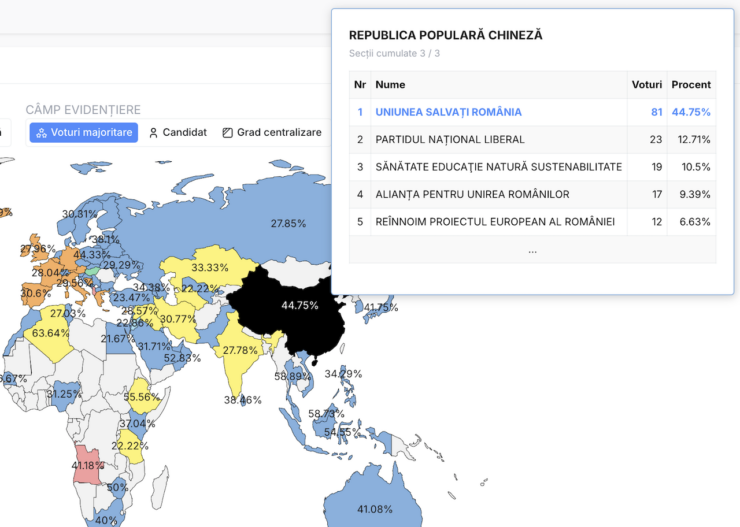Switch highlighting to Grad centralizare

point(272,133)
